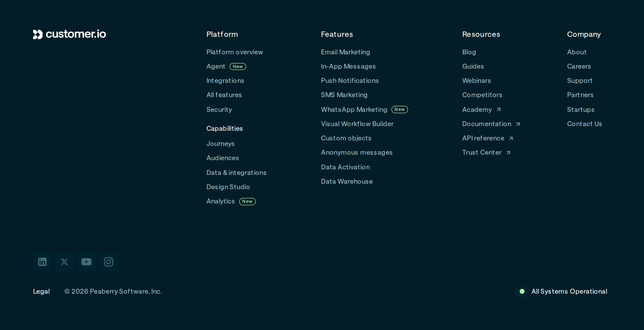Visit the Trust Center

[x=482, y=152]
